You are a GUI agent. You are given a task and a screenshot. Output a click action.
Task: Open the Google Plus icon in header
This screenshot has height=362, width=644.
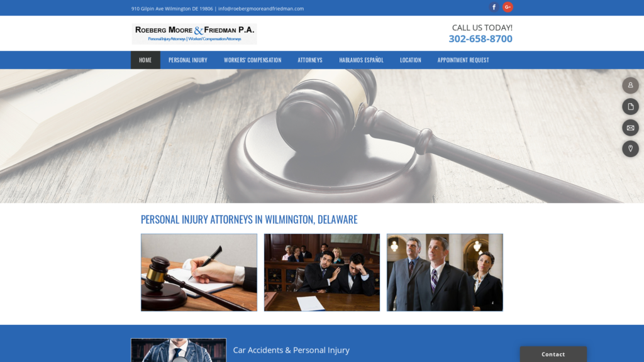(x=508, y=8)
